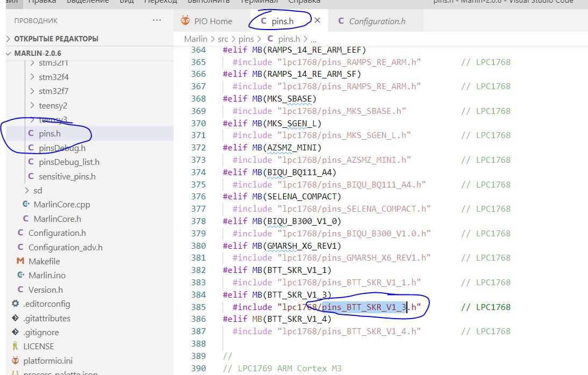588x375 pixels.
Task: Open MarlinCore.h file
Action: [x=57, y=219]
